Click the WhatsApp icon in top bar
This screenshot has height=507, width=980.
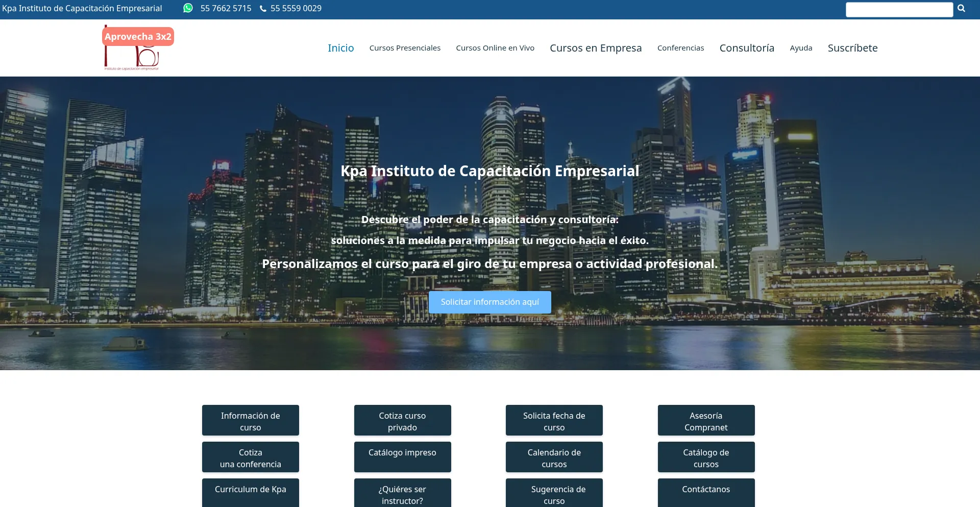[188, 8]
